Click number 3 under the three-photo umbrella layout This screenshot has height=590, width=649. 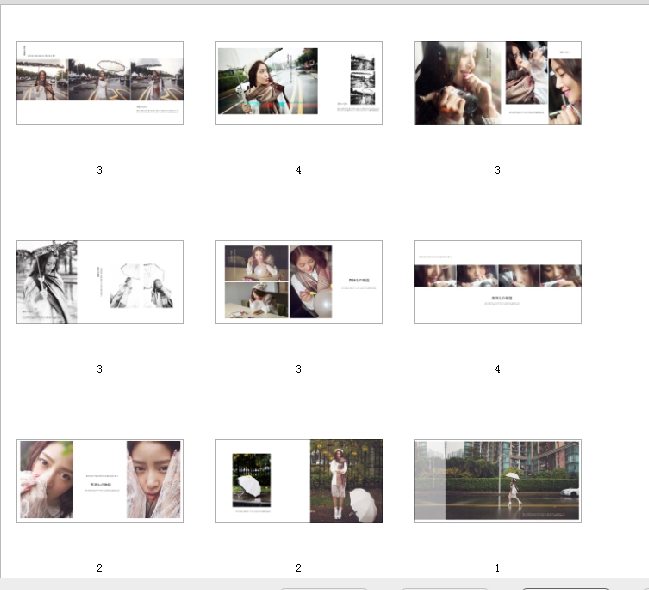pyautogui.click(x=100, y=170)
